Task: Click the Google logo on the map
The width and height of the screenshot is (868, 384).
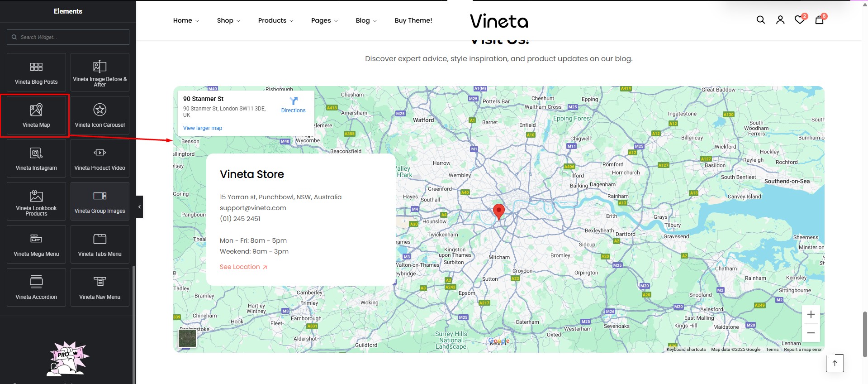Action: [499, 341]
